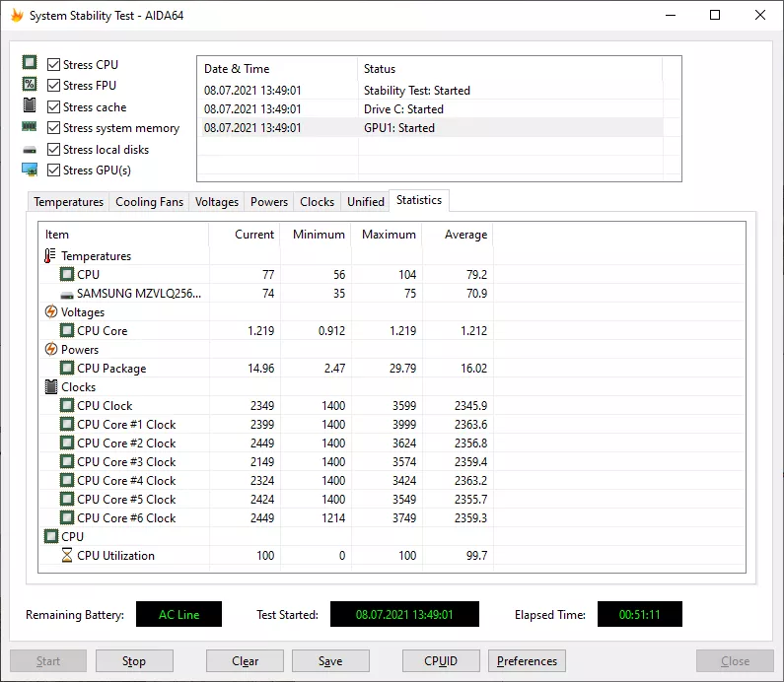The image size is (784, 682).
Task: Uncheck the Stress CPU checkbox
Action: (53, 64)
